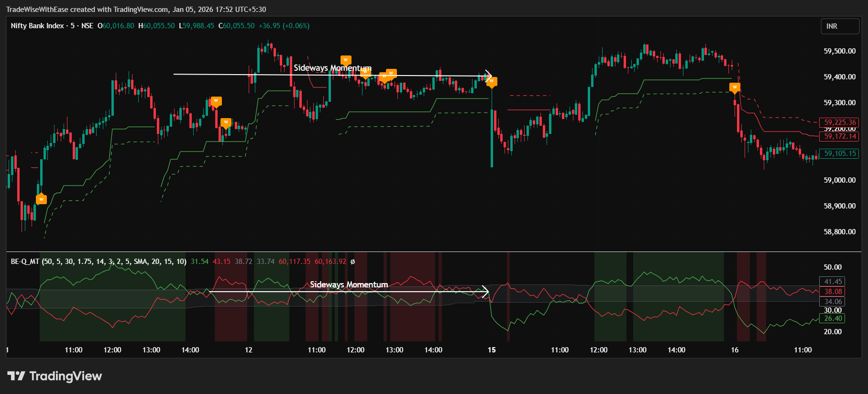
Task: Click the green 26.40 indicator value label
Action: [833, 318]
